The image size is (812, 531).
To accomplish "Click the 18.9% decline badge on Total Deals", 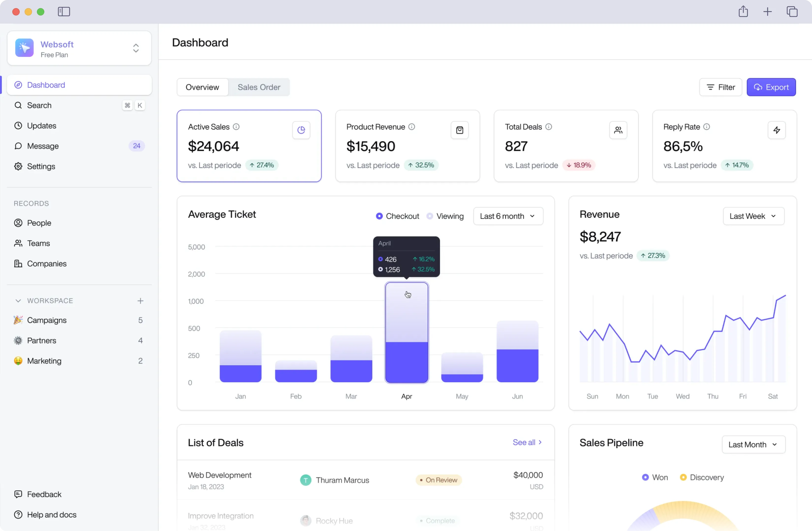I will pos(579,165).
